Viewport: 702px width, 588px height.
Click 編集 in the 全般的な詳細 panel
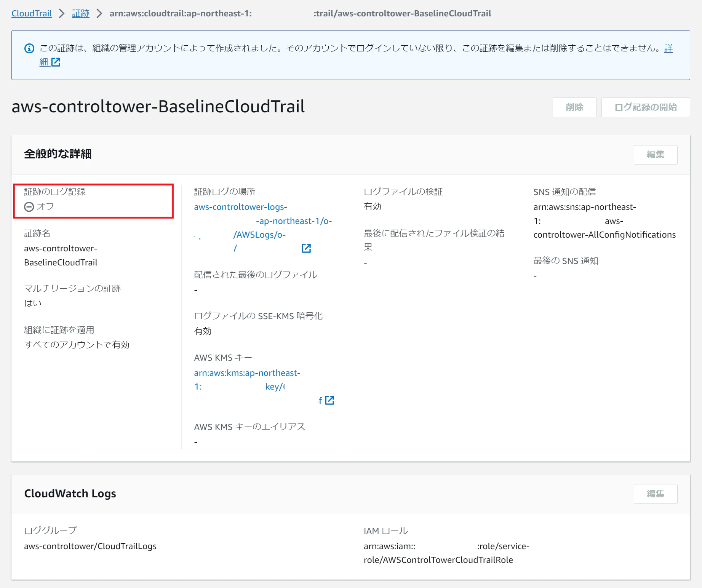pyautogui.click(x=656, y=155)
